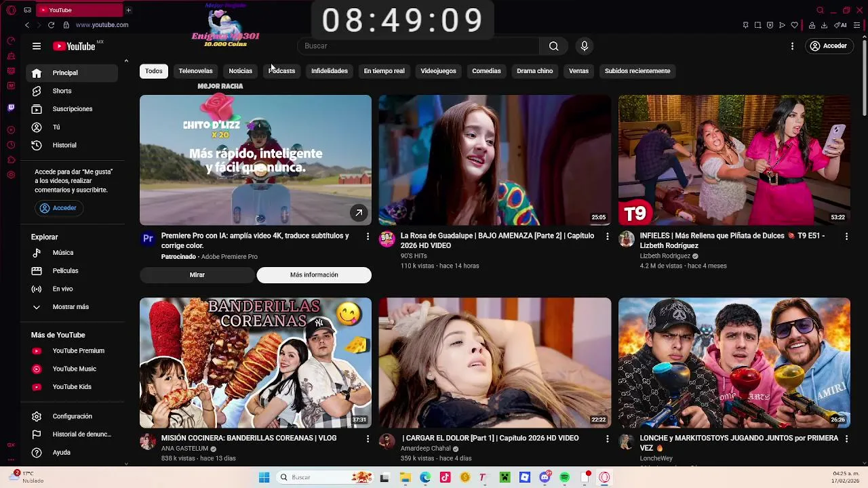Open YouTube Kids link
The width and height of the screenshot is (868, 488).
tap(72, 387)
